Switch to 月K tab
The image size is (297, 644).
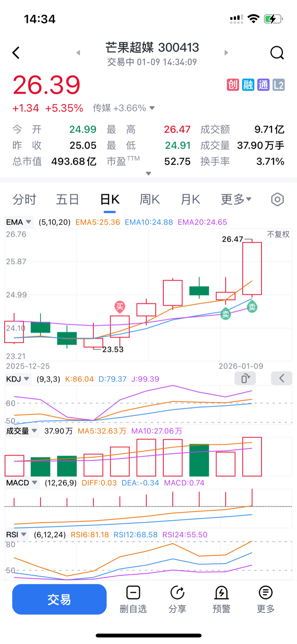click(190, 199)
